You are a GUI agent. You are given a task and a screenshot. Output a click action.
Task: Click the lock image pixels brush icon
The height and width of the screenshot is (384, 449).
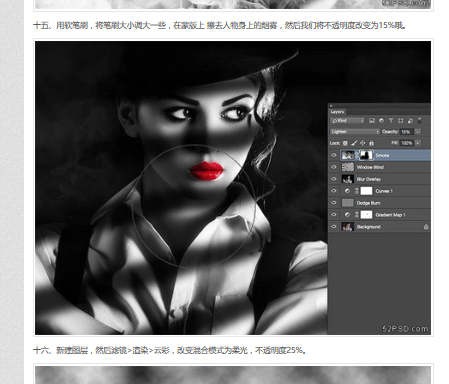(x=354, y=143)
